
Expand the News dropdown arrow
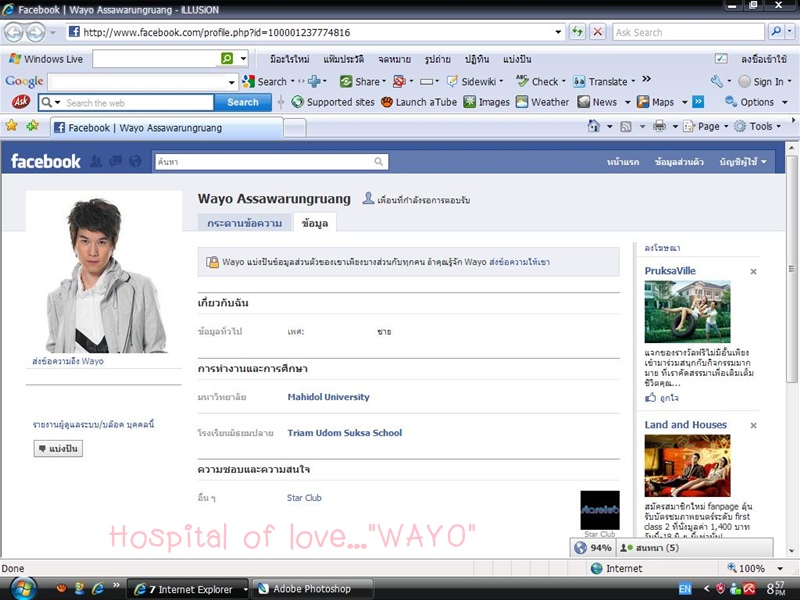(628, 103)
